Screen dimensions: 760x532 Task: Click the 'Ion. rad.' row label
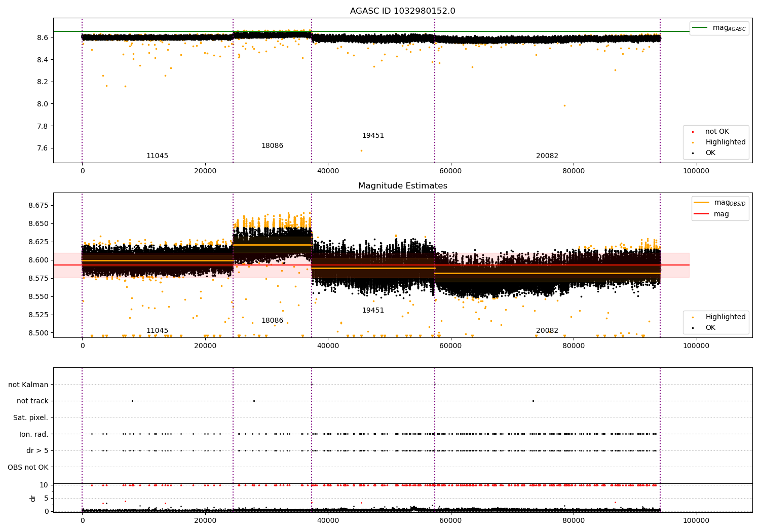point(33,434)
